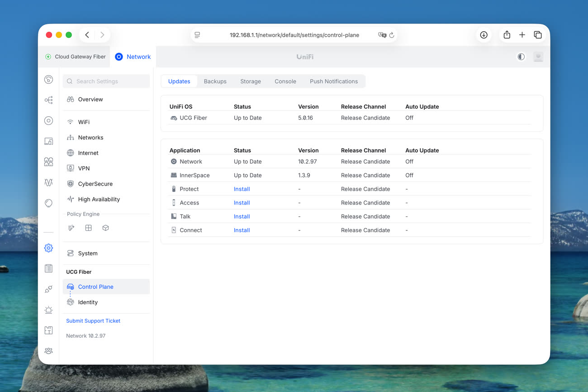Open the waveform insights icon in the left rail
Screen dimensions: 588x392
click(x=48, y=182)
